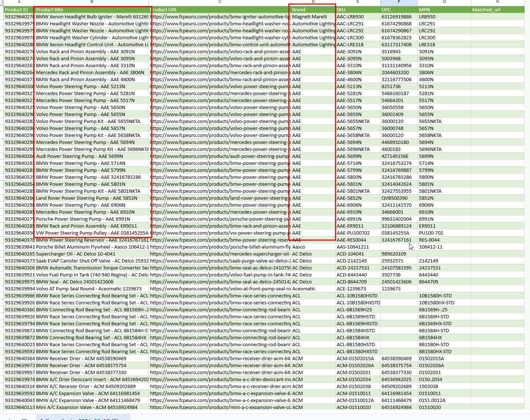
Task: Select MPN cell 10B1580H-STD
Action: coord(444,296)
